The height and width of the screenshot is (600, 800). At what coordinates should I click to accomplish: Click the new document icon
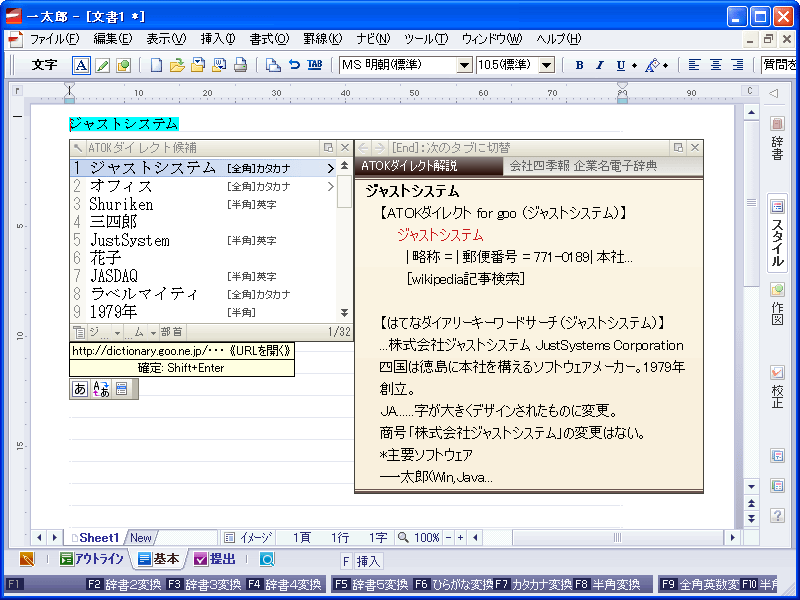click(x=157, y=65)
